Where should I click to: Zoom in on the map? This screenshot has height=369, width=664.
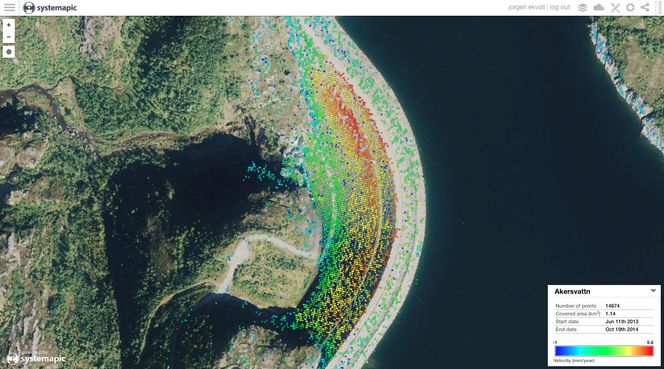click(x=8, y=25)
